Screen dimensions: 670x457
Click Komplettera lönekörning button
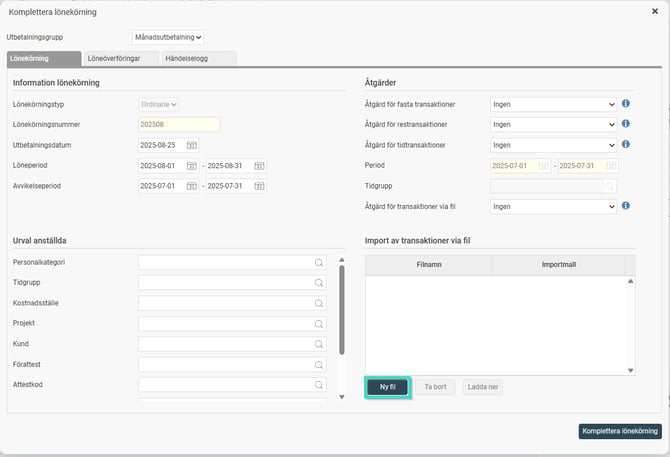tap(620, 431)
